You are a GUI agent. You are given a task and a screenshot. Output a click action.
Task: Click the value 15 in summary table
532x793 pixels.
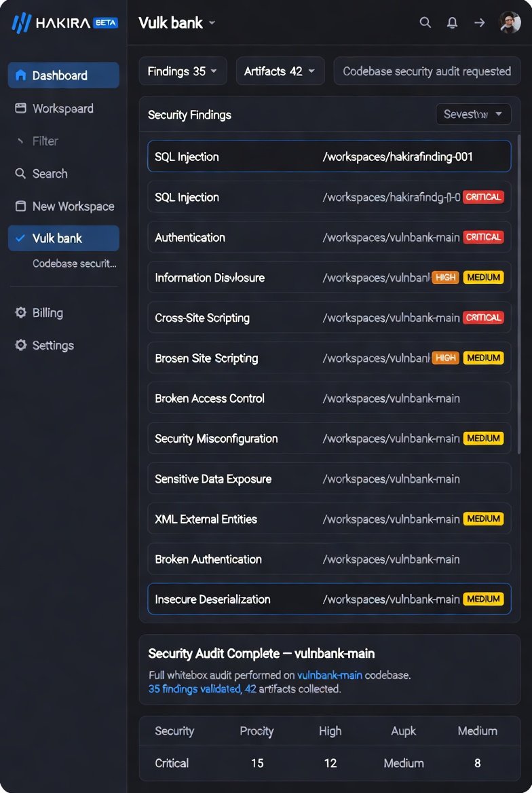(x=257, y=762)
